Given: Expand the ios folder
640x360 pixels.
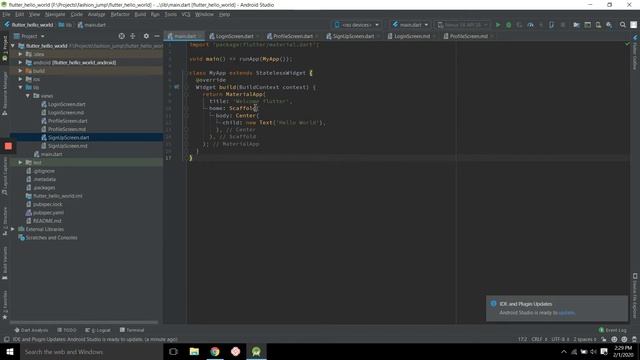Looking at the screenshot, I should [20, 79].
